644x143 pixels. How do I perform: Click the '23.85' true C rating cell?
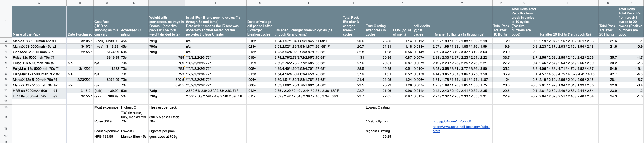(x=379, y=41)
